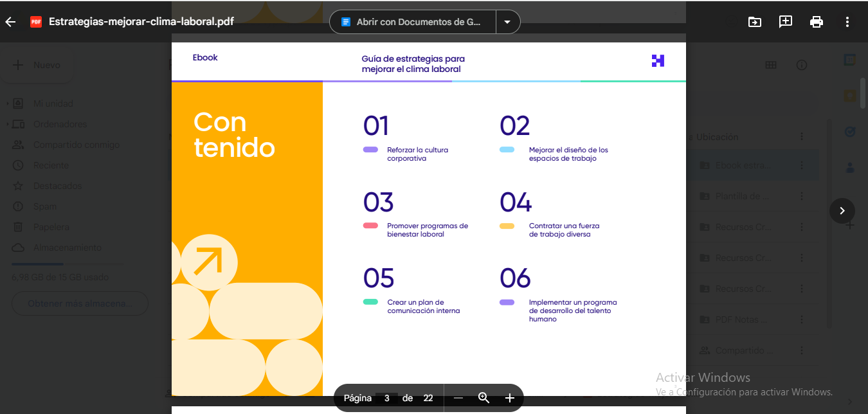Open the details info panel

(x=801, y=64)
